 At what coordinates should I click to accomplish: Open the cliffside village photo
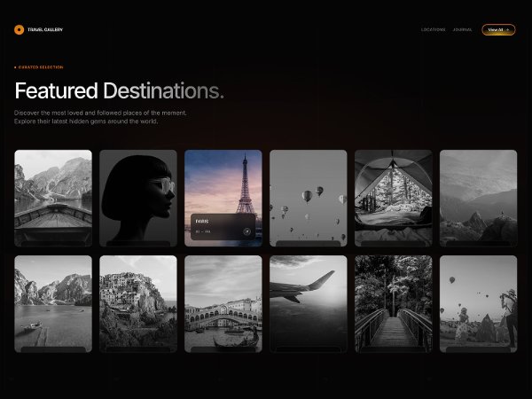coord(138,304)
